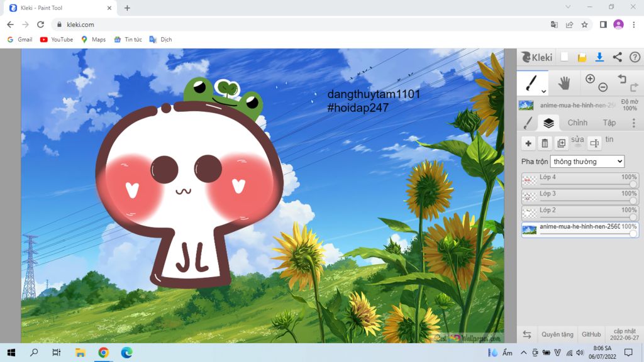Open the Google Translate page icon

(x=554, y=25)
